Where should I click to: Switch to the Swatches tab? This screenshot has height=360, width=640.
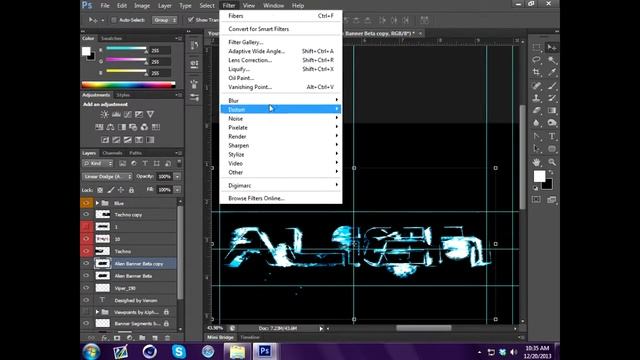111,38
